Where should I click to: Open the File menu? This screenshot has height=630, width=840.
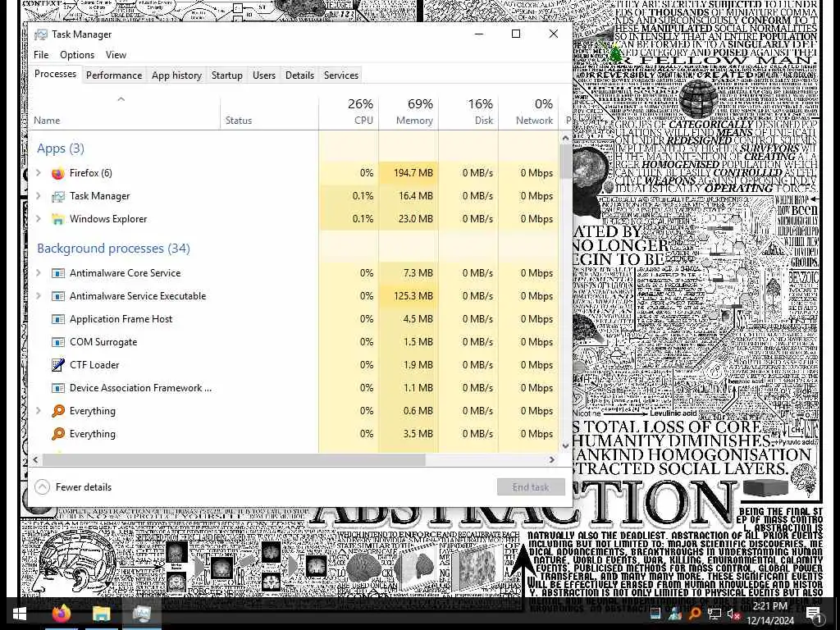coord(41,55)
